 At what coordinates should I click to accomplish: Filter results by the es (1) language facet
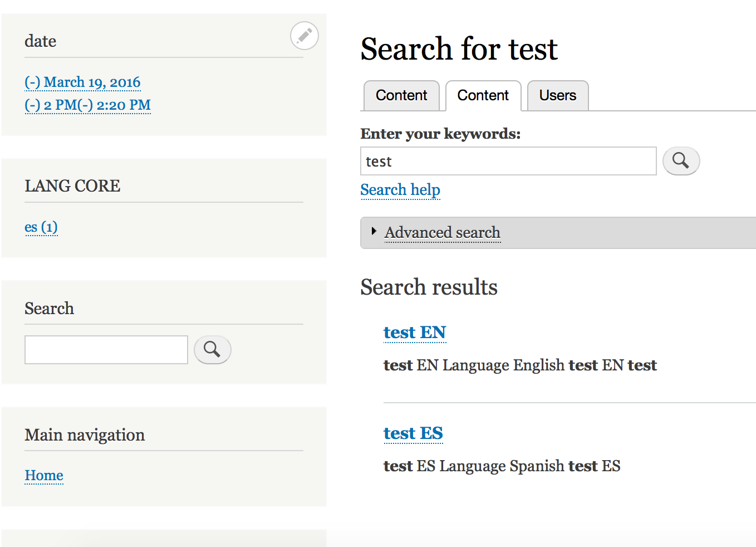pyautogui.click(x=41, y=227)
